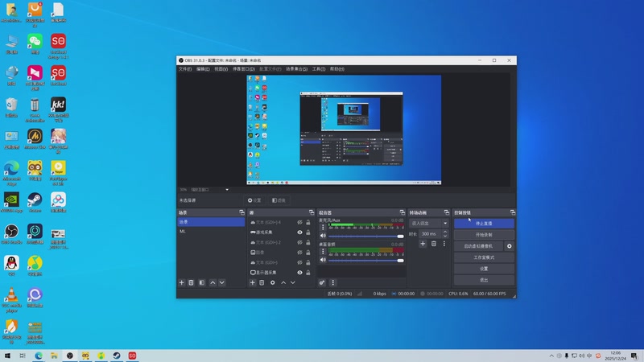Add a new scene with the plus icon
Viewport: 644px width, 362px height.
coord(182,282)
